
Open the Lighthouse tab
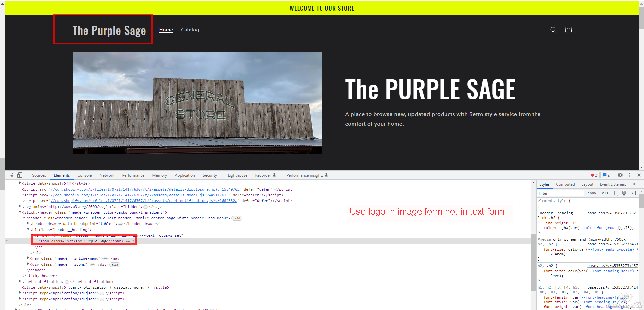(x=238, y=175)
